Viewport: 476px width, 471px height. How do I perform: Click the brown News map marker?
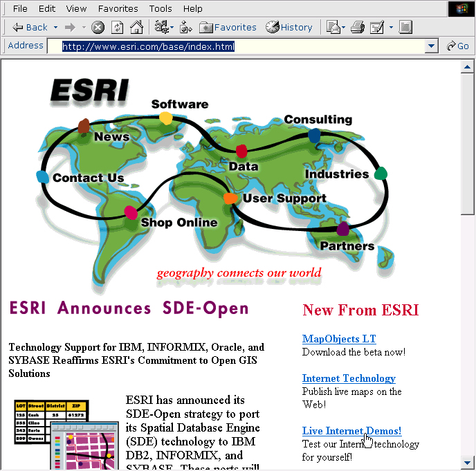pos(84,127)
